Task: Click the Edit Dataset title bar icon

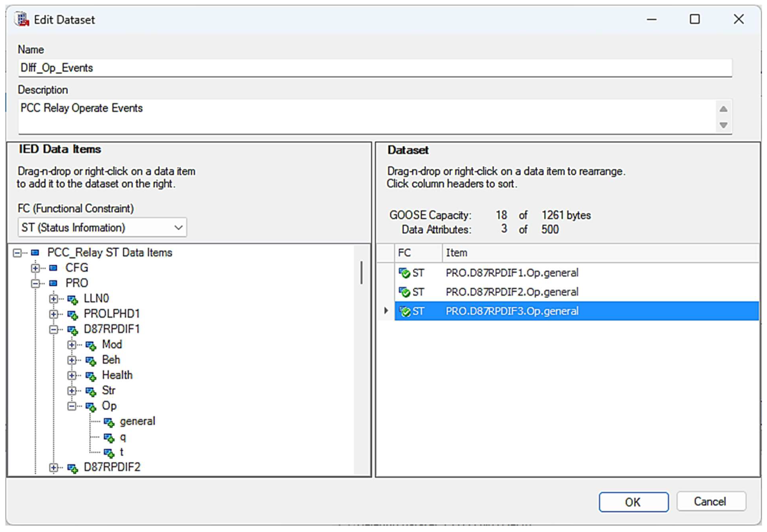Action: pyautogui.click(x=22, y=19)
